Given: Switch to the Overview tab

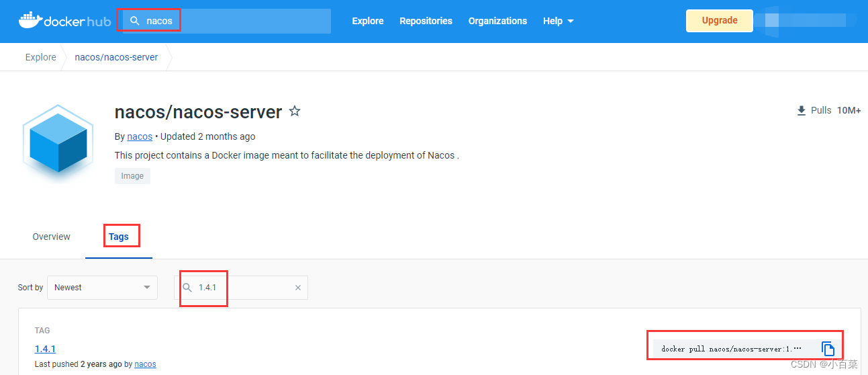Looking at the screenshot, I should [x=52, y=237].
